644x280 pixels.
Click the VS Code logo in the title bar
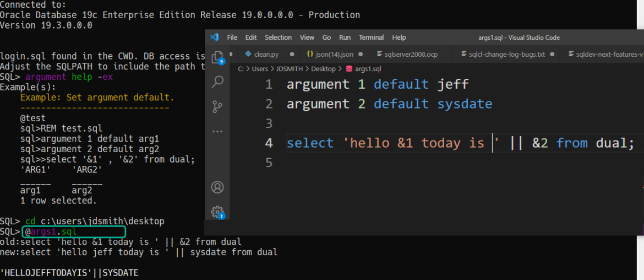[x=215, y=37]
